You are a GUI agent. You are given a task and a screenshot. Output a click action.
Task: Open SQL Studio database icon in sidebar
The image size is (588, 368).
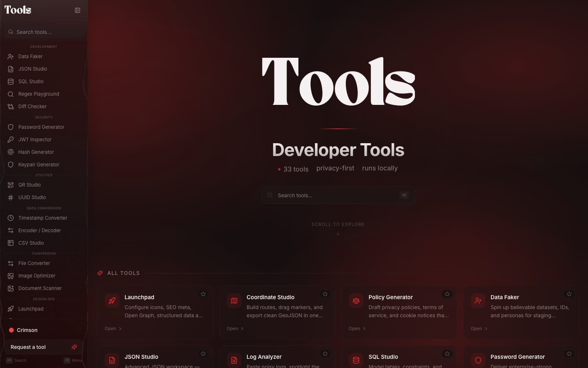pos(11,81)
